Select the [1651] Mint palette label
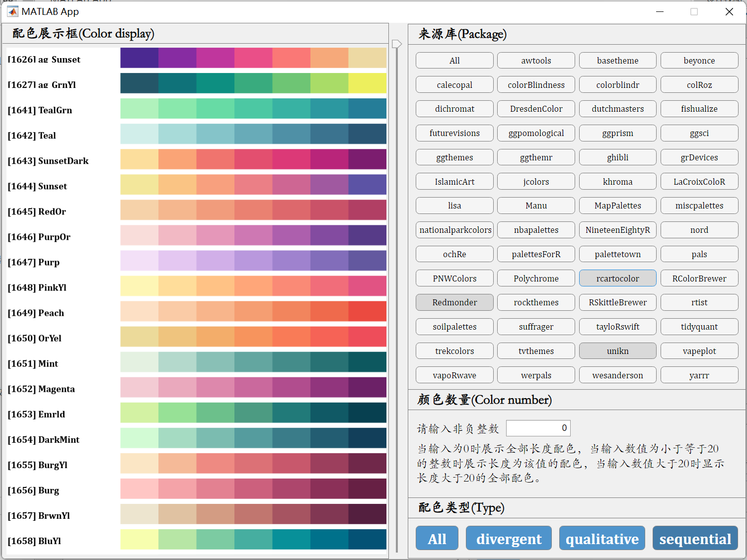Image resolution: width=747 pixels, height=560 pixels. click(x=33, y=363)
